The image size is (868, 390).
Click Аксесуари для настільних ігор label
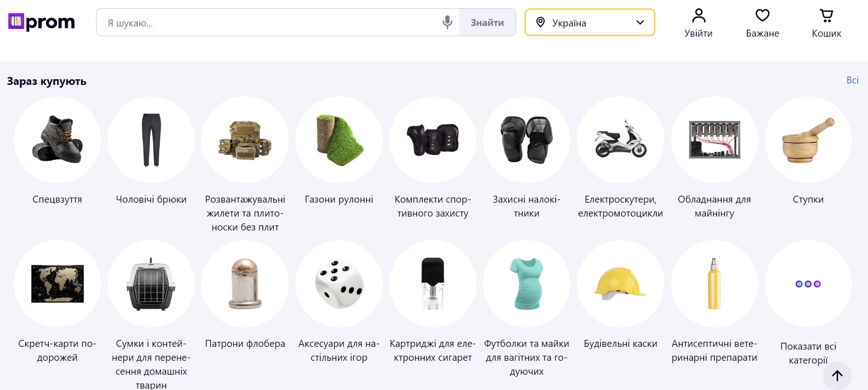[x=339, y=351]
